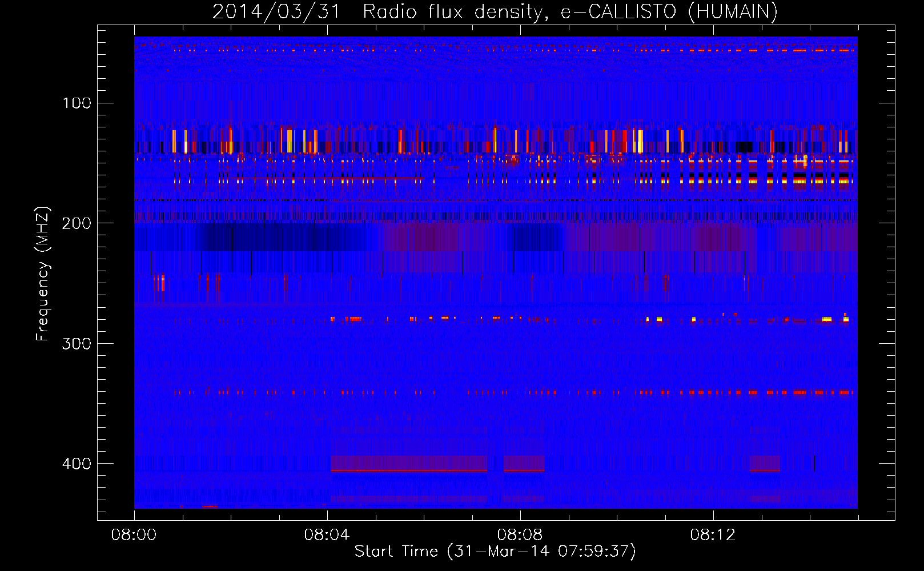Click the 200 MHz frequency tick label

(77, 223)
